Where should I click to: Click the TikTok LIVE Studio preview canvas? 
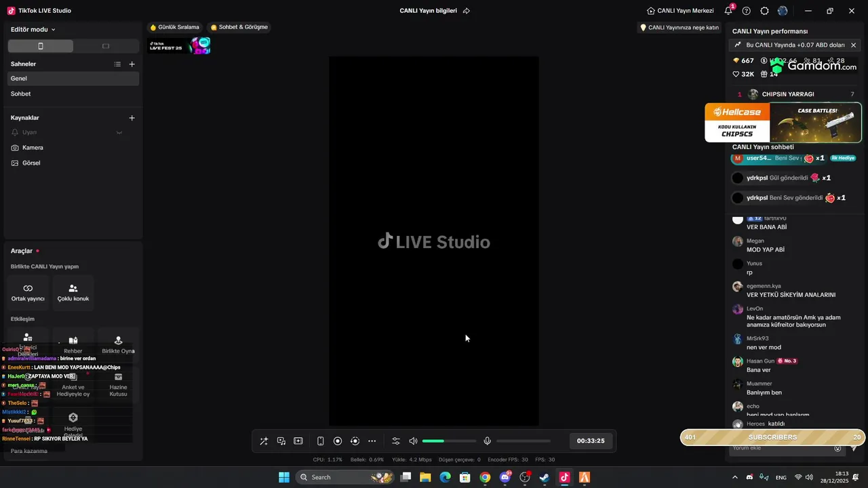click(434, 241)
